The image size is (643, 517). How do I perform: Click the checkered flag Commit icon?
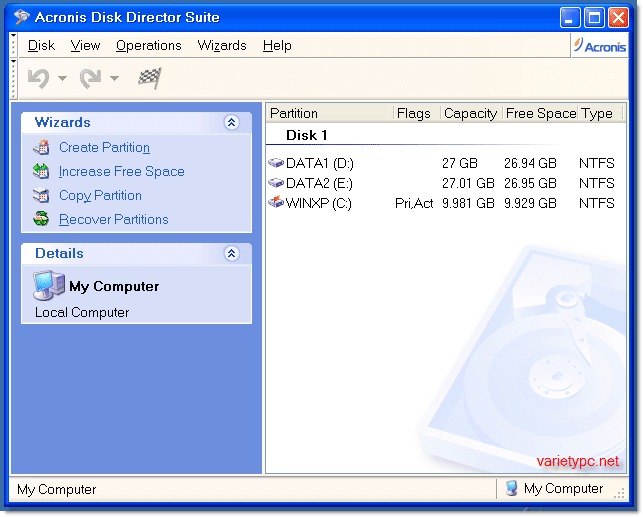coord(149,77)
